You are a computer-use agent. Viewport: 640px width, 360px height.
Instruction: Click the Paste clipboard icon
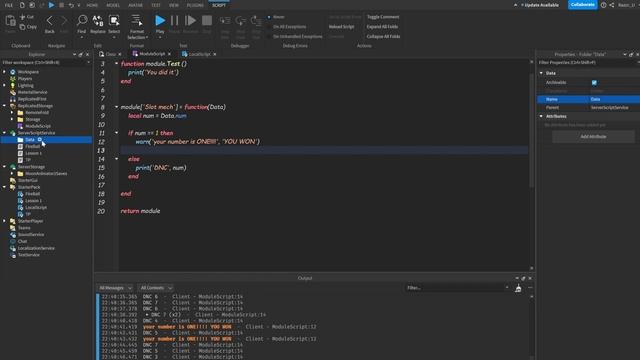(x=10, y=20)
